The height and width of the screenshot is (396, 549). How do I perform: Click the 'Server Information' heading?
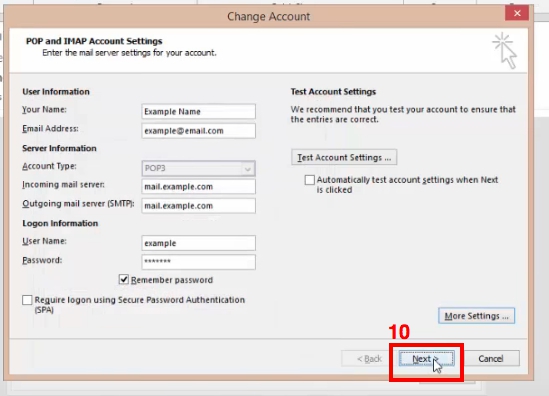[59, 148]
